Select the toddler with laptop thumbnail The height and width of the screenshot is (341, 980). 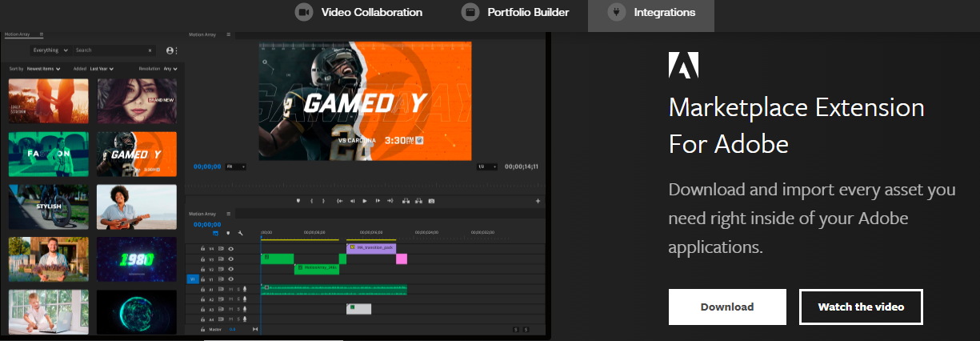(x=49, y=312)
